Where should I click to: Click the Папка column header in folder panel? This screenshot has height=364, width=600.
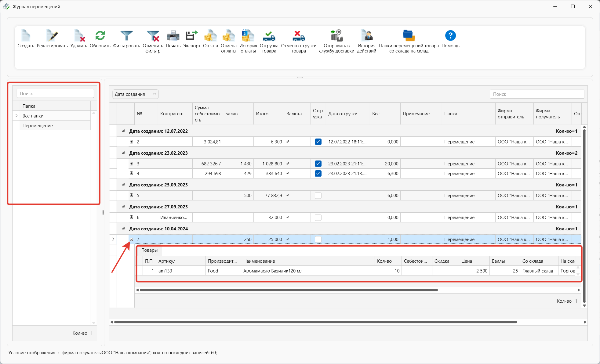click(55, 106)
